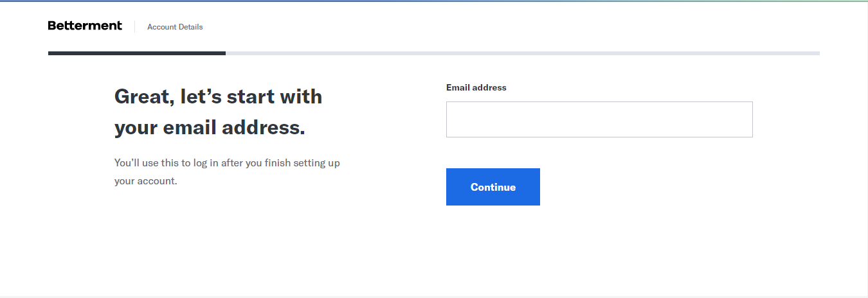The width and height of the screenshot is (868, 298).
Task: Click the Account Details header label
Action: (x=175, y=27)
